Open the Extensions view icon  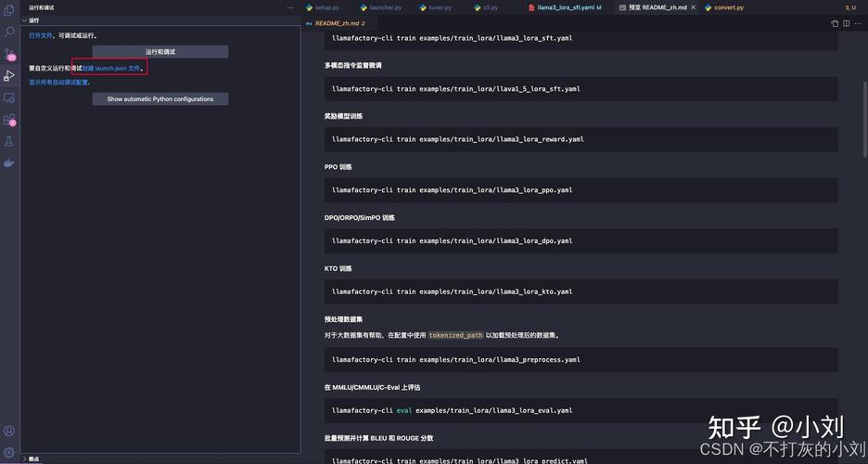coord(9,120)
